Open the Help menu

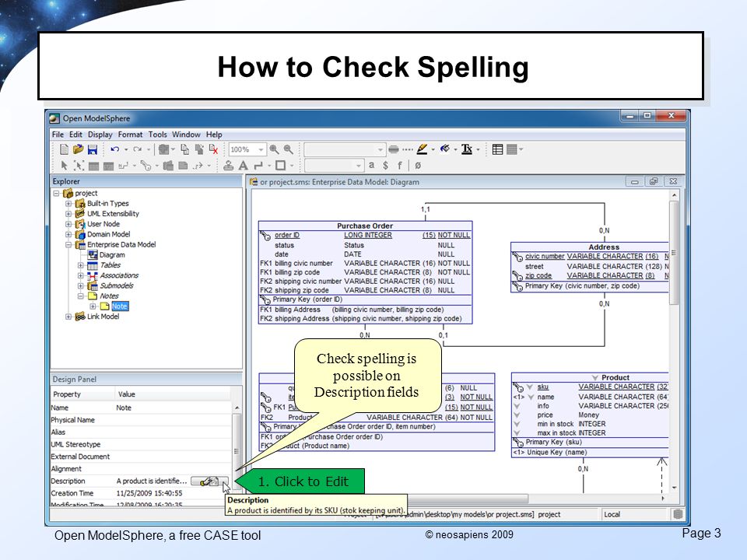214,135
